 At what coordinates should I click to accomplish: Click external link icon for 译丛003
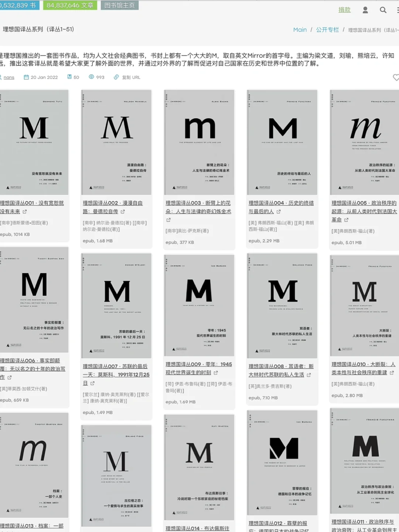[x=168, y=220]
